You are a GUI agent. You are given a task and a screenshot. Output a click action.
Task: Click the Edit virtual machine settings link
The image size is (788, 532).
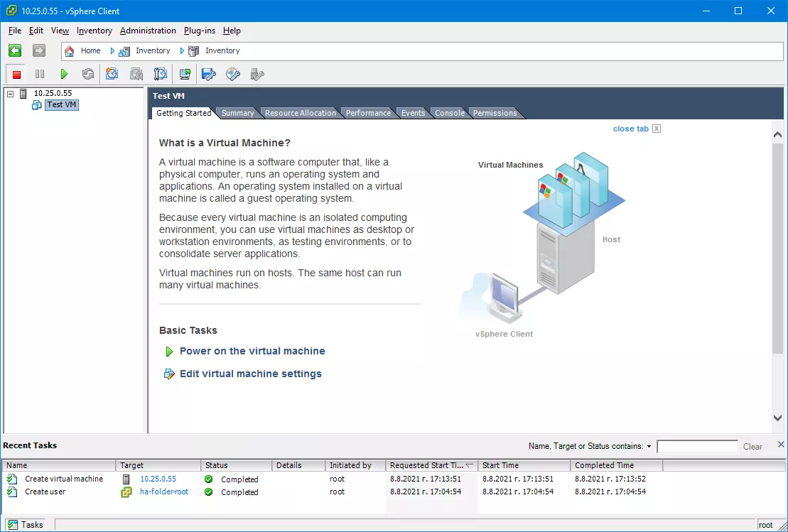click(x=251, y=374)
